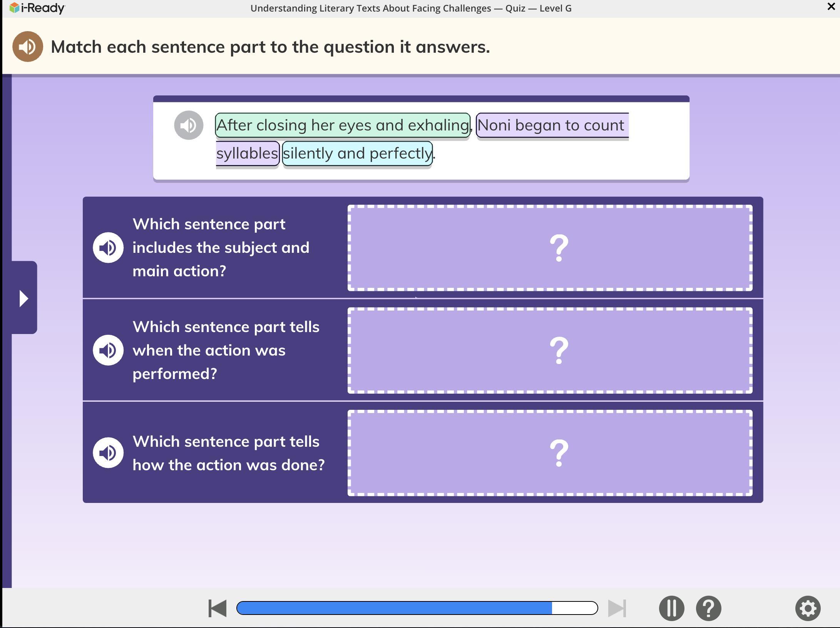Image resolution: width=840 pixels, height=628 pixels.
Task: Expand the left side panel arrow
Action: click(x=24, y=298)
